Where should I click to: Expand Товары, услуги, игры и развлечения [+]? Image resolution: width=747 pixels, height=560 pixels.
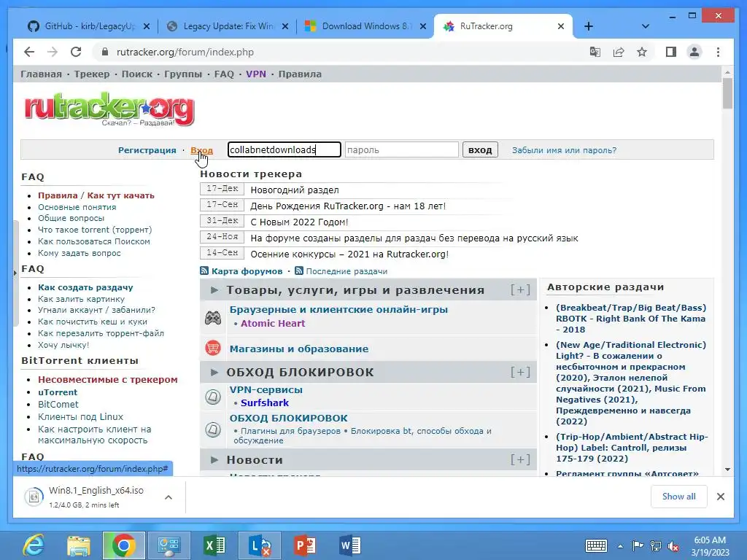(520, 289)
